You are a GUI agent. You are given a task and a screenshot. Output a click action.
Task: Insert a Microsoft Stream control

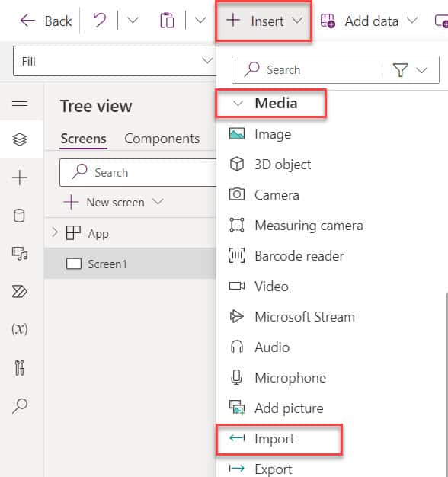[292, 317]
